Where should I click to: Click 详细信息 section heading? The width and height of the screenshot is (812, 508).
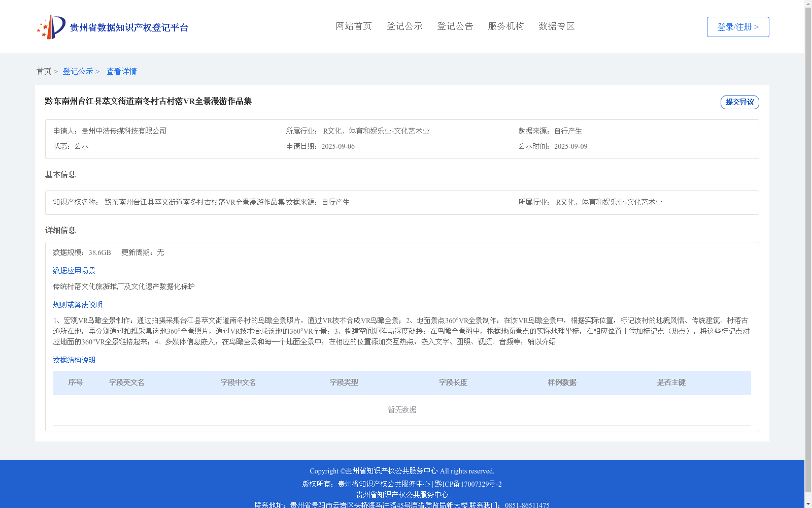(60, 231)
